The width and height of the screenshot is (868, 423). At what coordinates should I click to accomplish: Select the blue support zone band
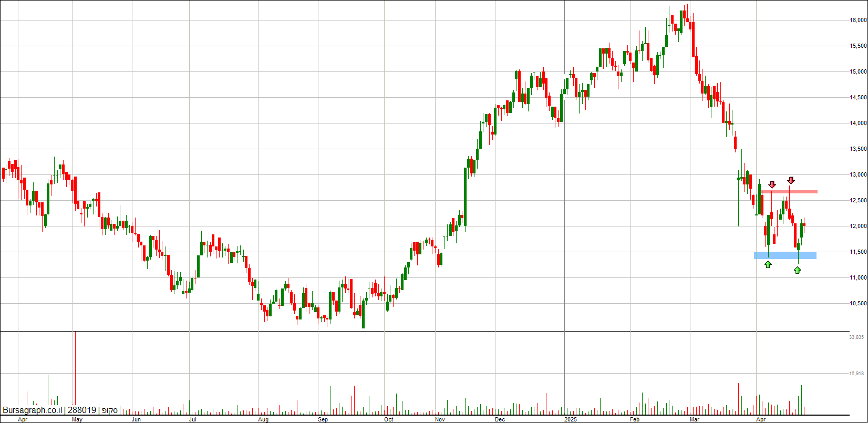click(785, 255)
